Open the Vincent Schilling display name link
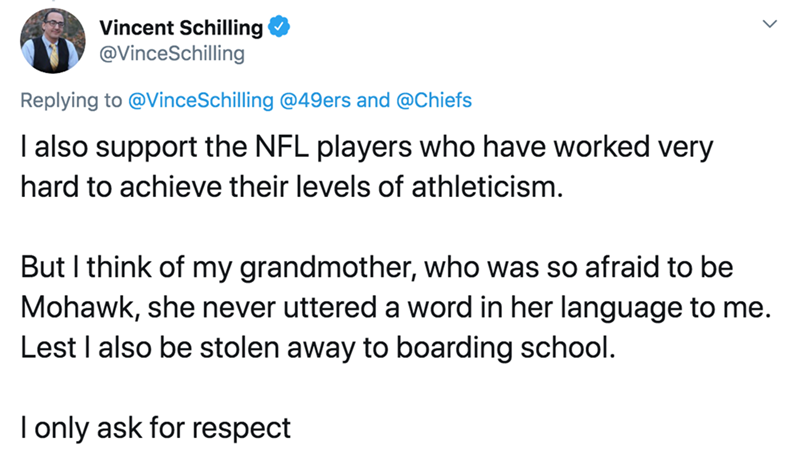800x458 pixels. point(184,29)
